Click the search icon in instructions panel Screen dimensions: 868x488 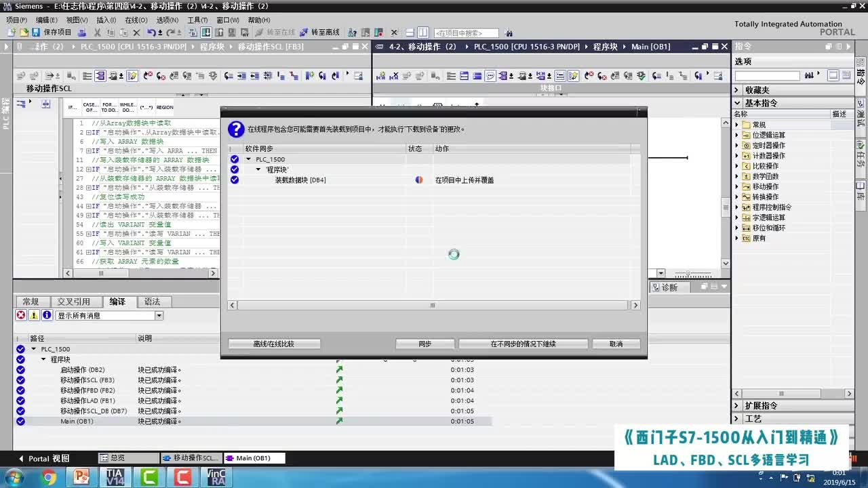[x=809, y=76]
